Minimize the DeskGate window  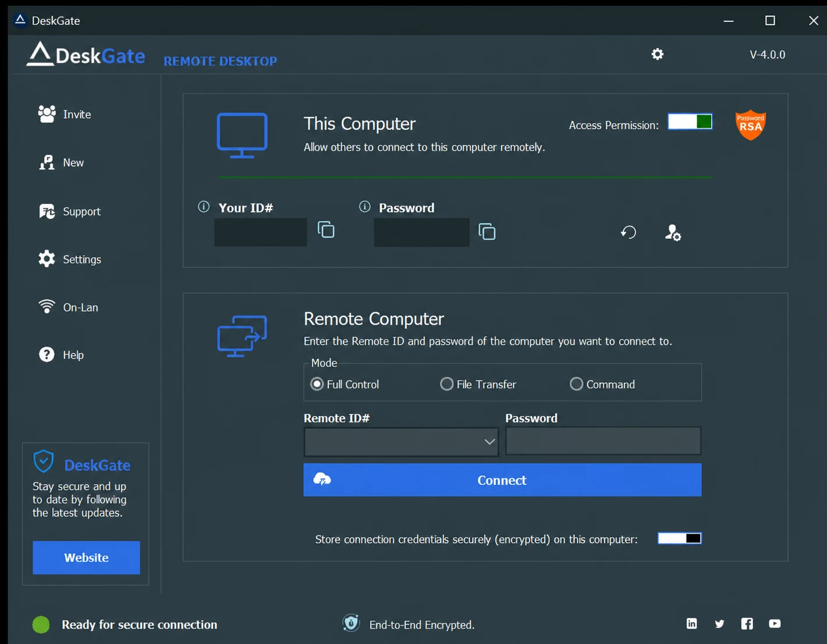tap(728, 20)
